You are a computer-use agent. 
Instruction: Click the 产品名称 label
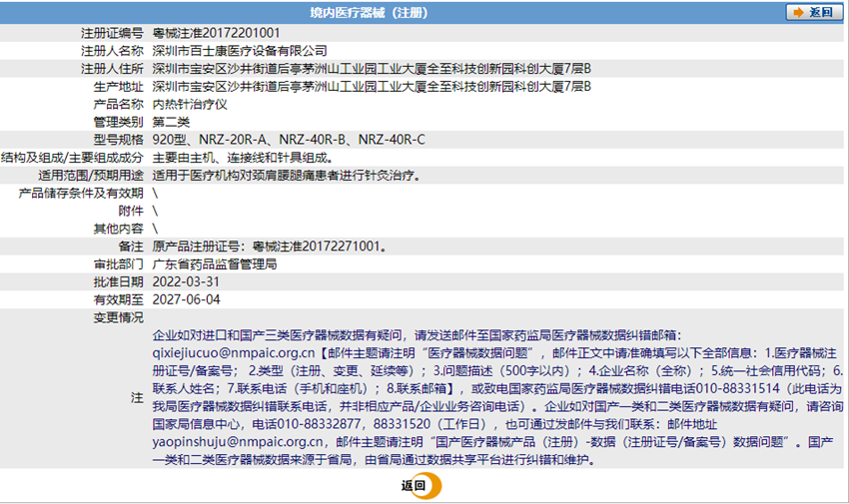point(119,105)
